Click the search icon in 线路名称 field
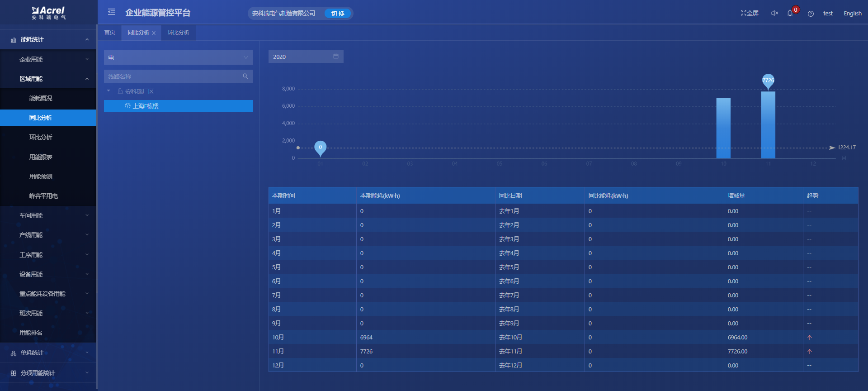Screen dimensions: 868x391 [x=245, y=76]
